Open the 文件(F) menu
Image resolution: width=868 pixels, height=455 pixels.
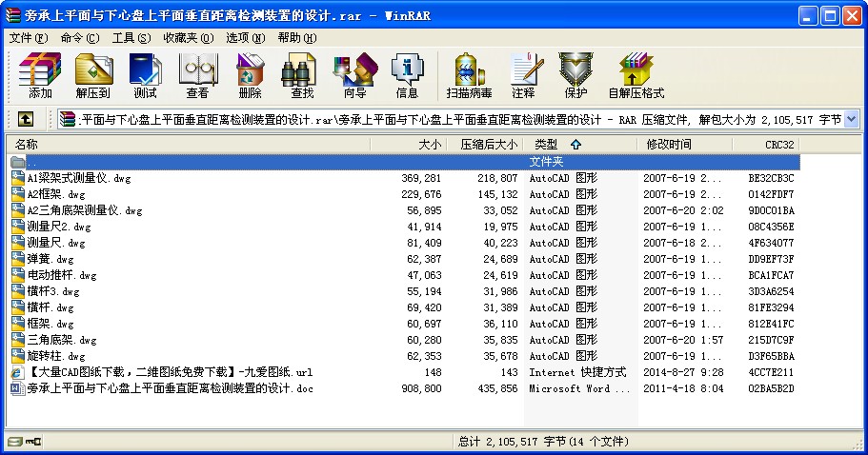pos(28,38)
